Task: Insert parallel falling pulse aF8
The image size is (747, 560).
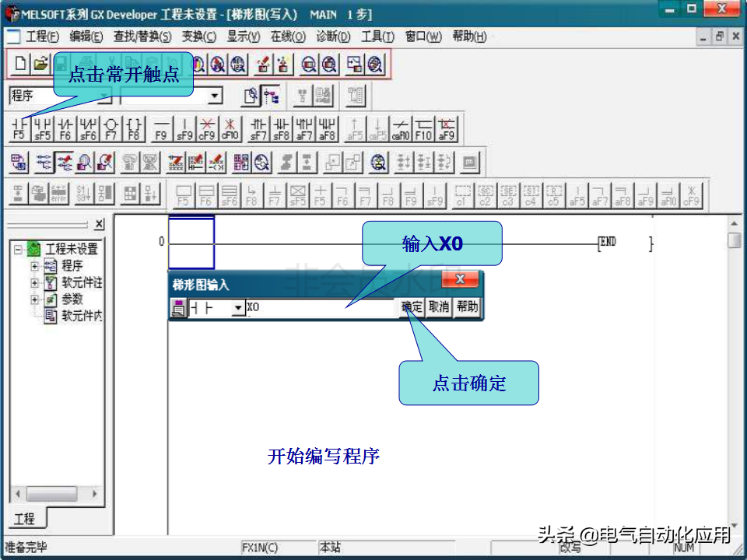Action: [327, 129]
